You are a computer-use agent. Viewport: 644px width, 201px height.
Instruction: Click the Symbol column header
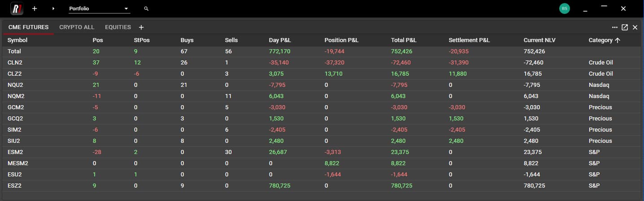(17, 40)
